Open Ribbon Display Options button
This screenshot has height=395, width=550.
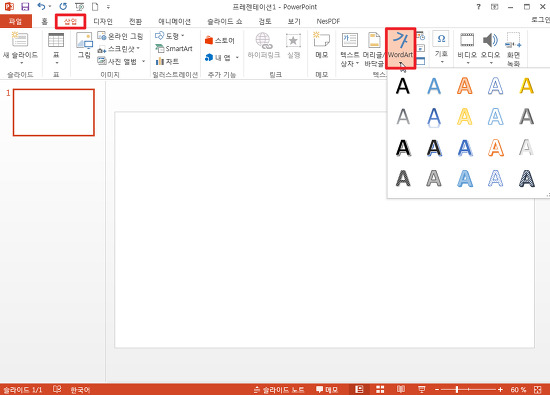494,7
